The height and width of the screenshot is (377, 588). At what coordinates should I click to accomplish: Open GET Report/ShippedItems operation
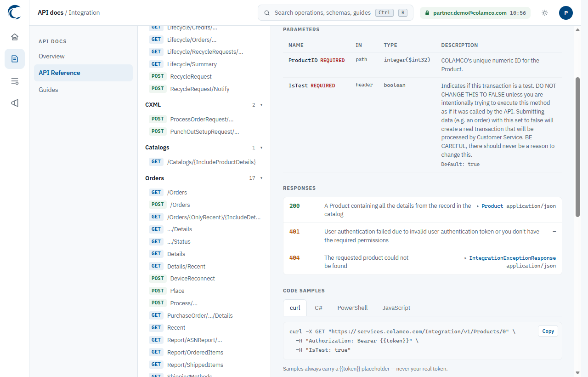pos(204,365)
